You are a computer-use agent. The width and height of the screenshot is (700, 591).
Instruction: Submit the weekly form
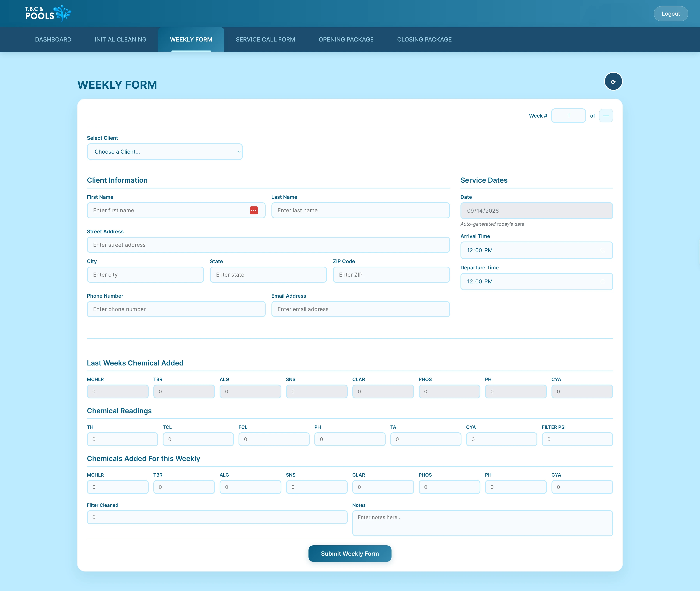click(x=350, y=553)
